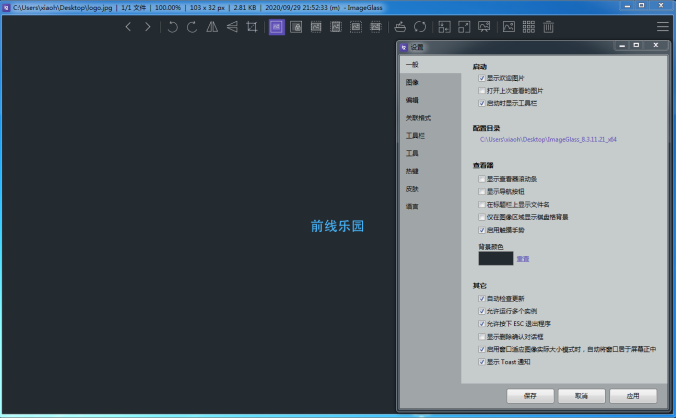The width and height of the screenshot is (676, 418).
Task: Select Scale to height zoom mode
Action: (x=336, y=27)
